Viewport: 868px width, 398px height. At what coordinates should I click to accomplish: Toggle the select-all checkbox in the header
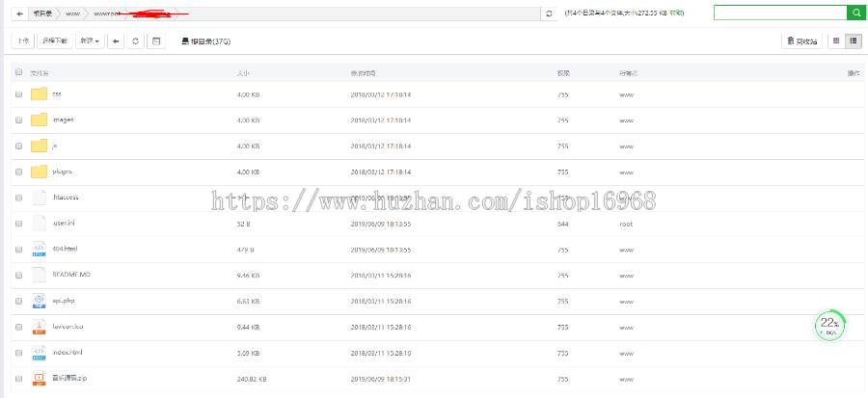(x=19, y=72)
